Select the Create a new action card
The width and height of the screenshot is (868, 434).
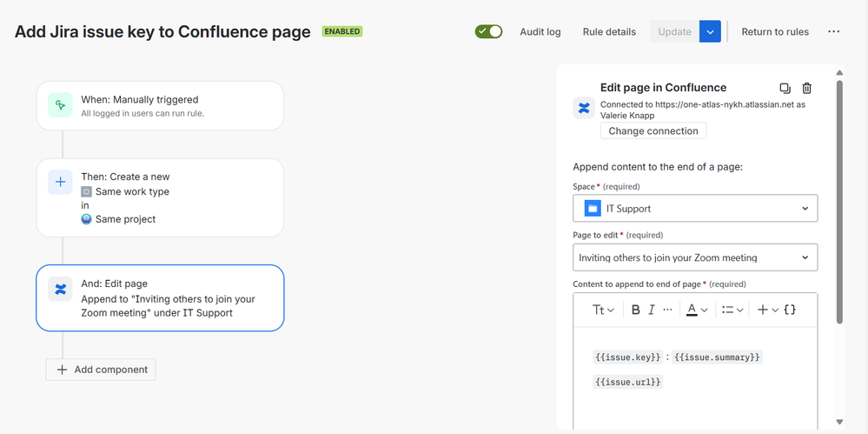(160, 198)
